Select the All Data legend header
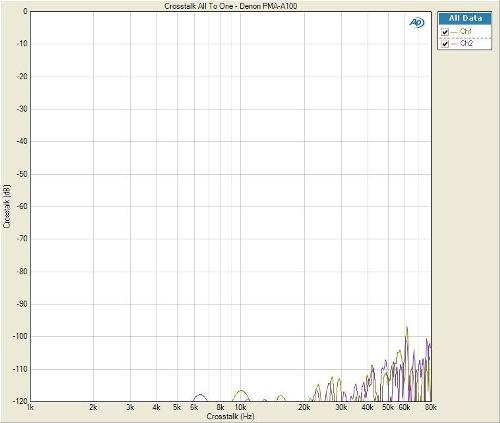The height and width of the screenshot is (423, 500). 465,18
